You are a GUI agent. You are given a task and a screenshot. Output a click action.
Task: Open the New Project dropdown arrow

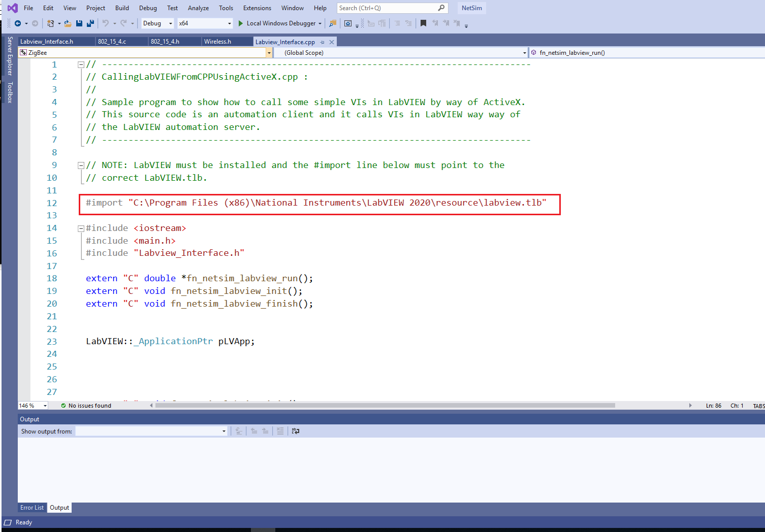pos(59,23)
